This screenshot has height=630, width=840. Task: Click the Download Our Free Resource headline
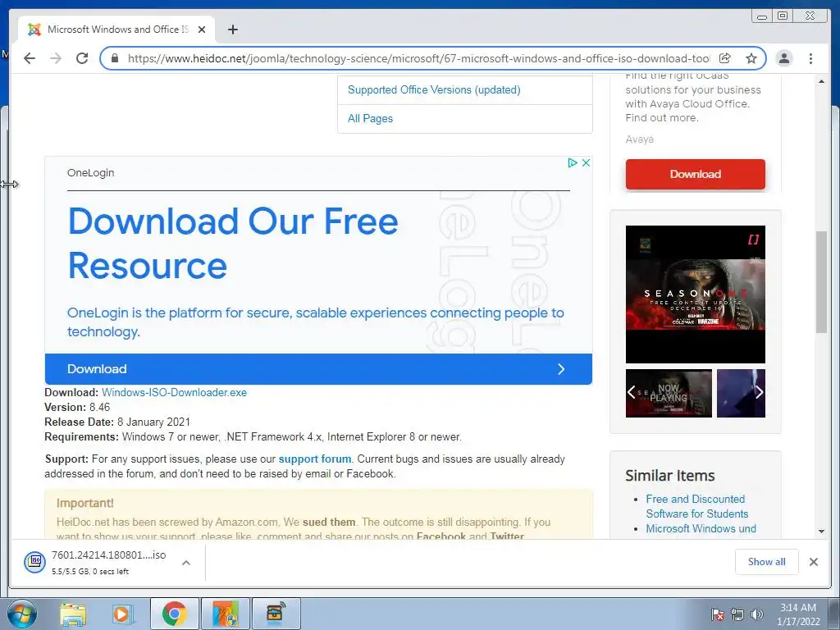(233, 243)
